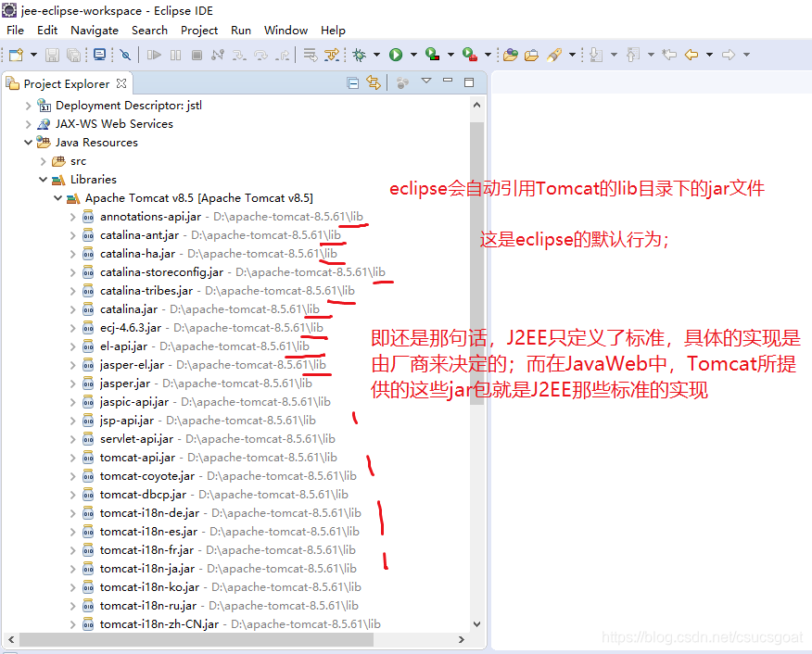Image resolution: width=812 pixels, height=654 pixels.
Task: Open Project Explorer View Menu triangle
Action: [426, 81]
